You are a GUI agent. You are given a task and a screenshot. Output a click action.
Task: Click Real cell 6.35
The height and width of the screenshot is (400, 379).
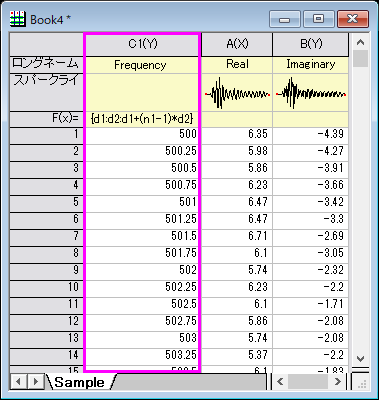(x=237, y=136)
